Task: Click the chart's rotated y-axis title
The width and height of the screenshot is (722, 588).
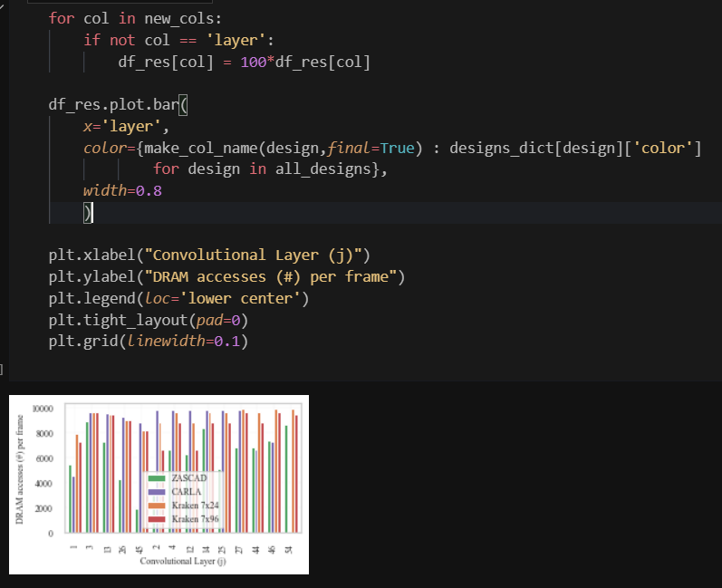Action: (20, 469)
